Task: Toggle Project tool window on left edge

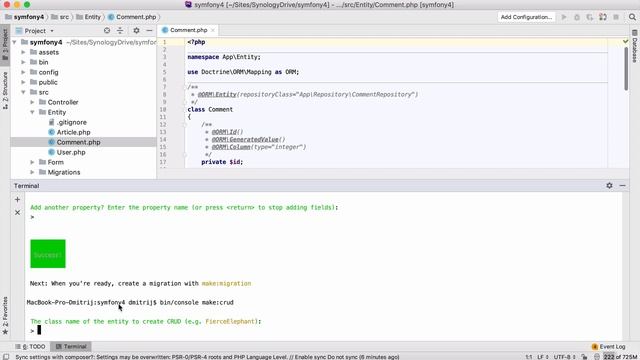Action: point(5,44)
